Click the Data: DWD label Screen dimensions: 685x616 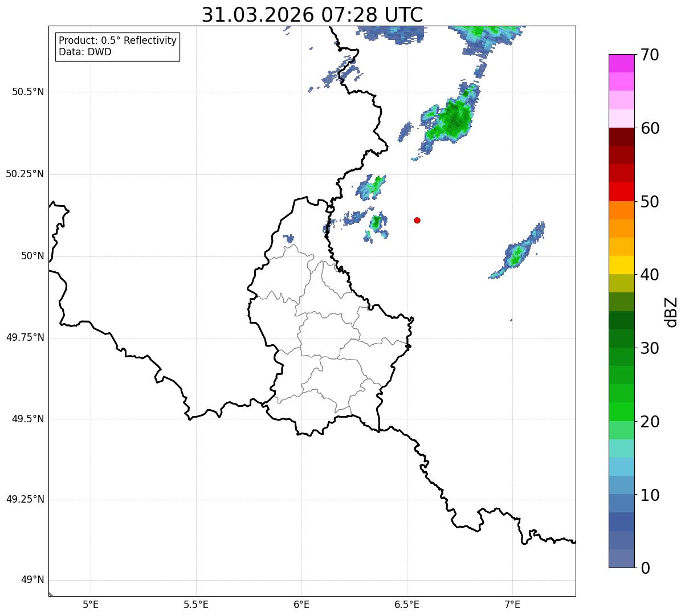[85, 52]
